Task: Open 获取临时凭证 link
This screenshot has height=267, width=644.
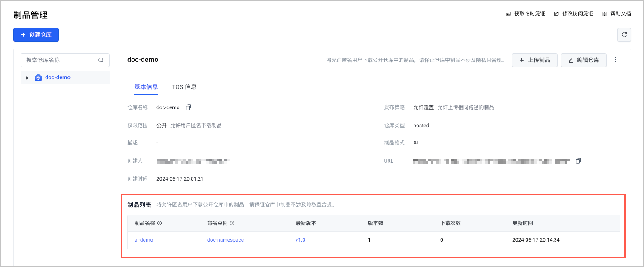Action: point(525,14)
